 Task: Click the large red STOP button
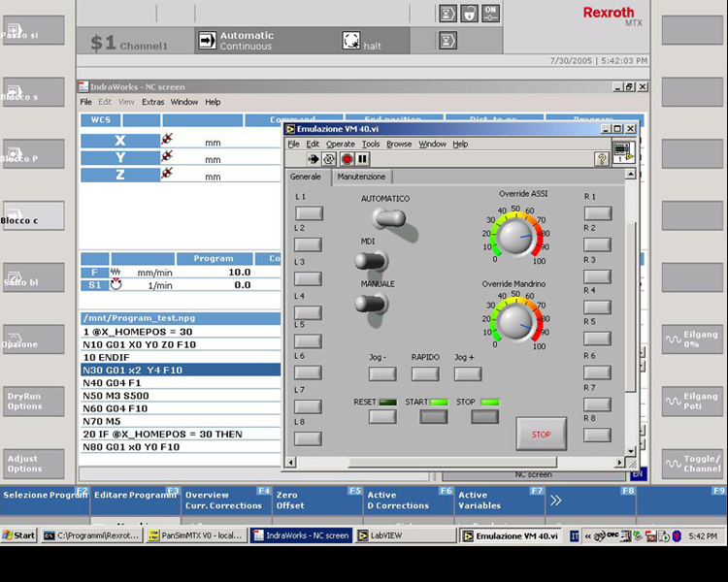point(542,434)
